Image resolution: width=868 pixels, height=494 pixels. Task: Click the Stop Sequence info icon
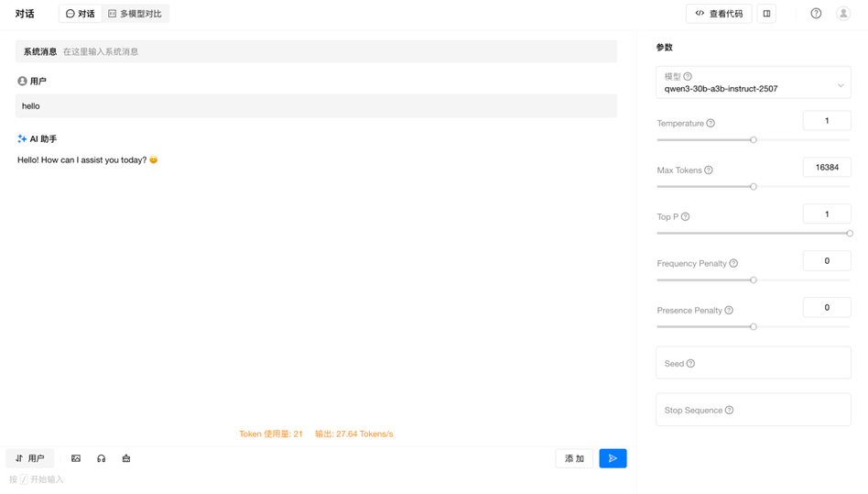[x=729, y=411]
